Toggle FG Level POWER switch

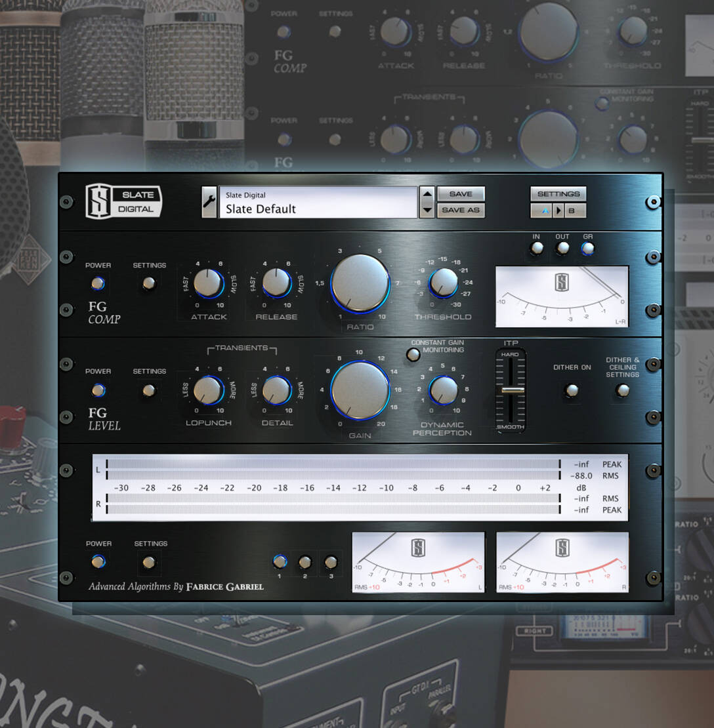click(98, 390)
